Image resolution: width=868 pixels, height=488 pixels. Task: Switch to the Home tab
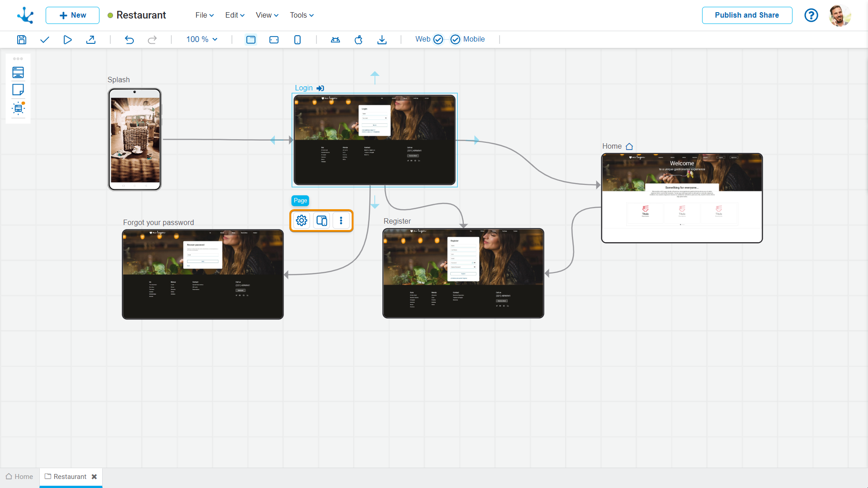pos(20,477)
